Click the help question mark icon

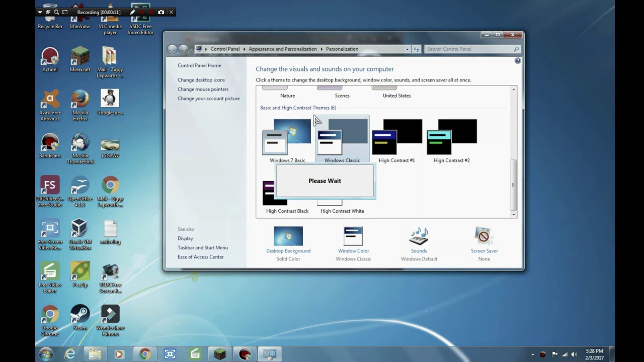coord(518,61)
